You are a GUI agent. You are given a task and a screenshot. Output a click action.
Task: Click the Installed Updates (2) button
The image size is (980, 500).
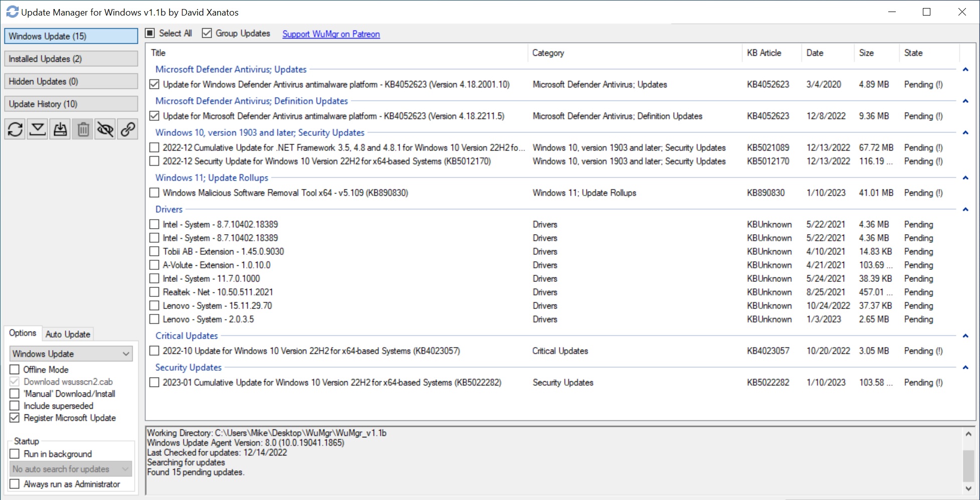coord(71,59)
